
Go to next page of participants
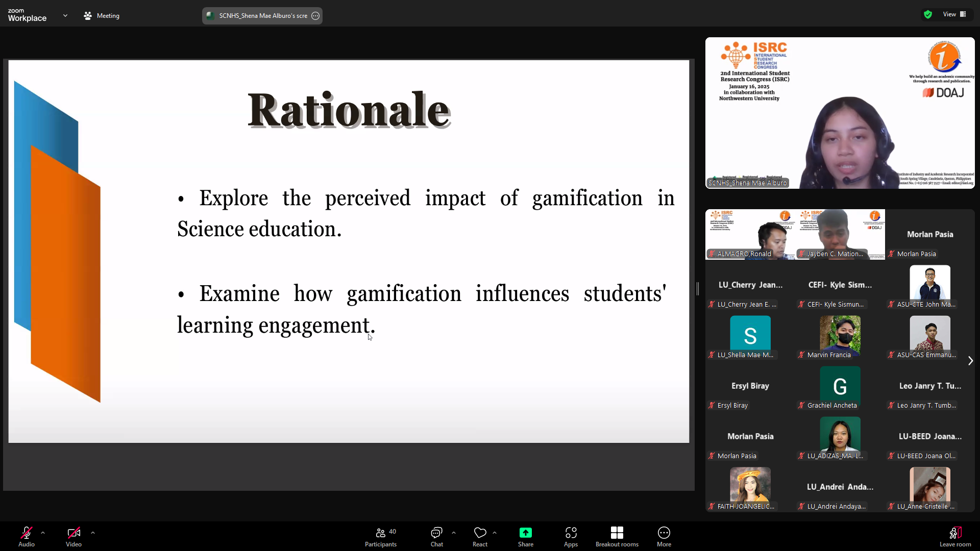pos(970,361)
